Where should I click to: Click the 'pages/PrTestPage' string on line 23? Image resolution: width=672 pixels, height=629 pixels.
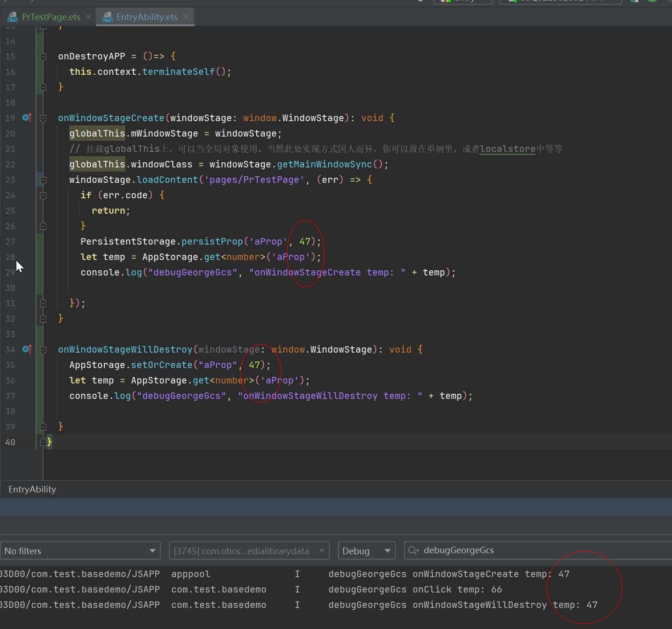coord(254,180)
